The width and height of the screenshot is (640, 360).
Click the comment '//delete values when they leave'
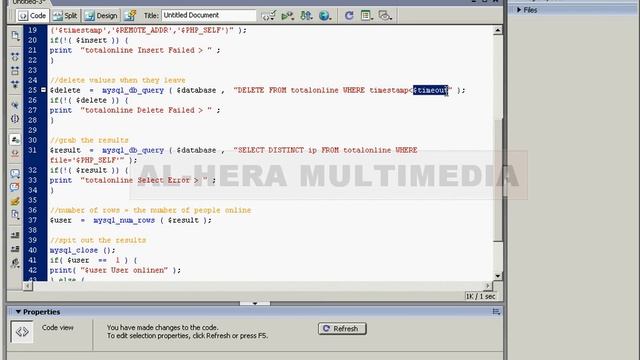(x=118, y=80)
